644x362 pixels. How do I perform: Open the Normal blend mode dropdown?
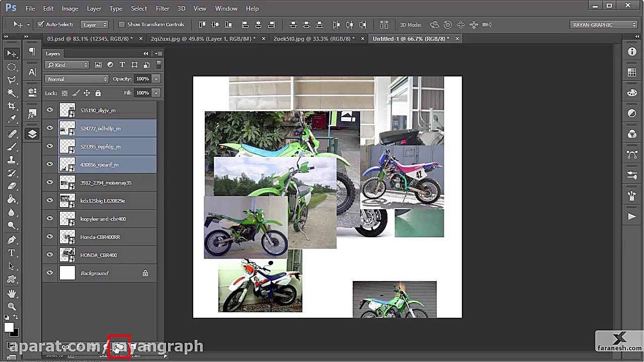coord(76,79)
